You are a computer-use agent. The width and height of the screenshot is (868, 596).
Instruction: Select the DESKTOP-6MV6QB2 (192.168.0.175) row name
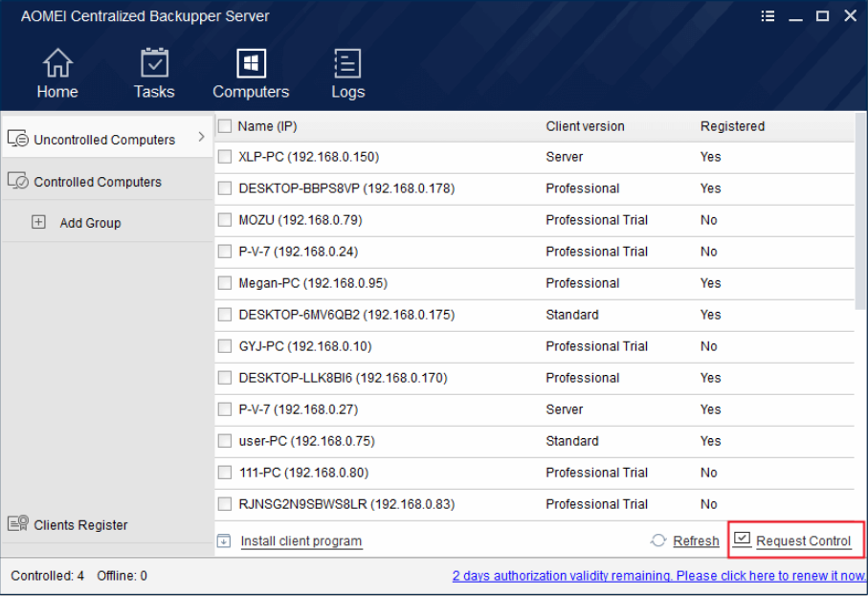pos(346,315)
